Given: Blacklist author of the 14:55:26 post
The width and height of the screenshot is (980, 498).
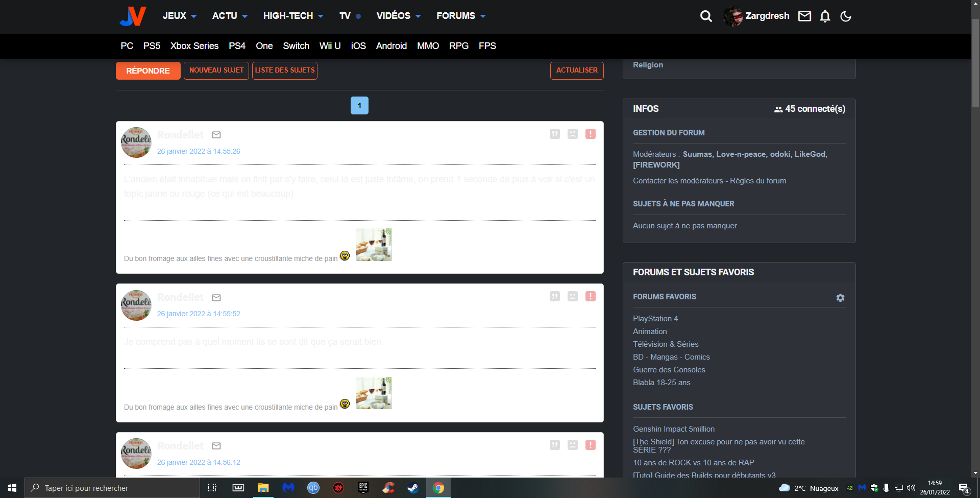Looking at the screenshot, I should tap(573, 134).
